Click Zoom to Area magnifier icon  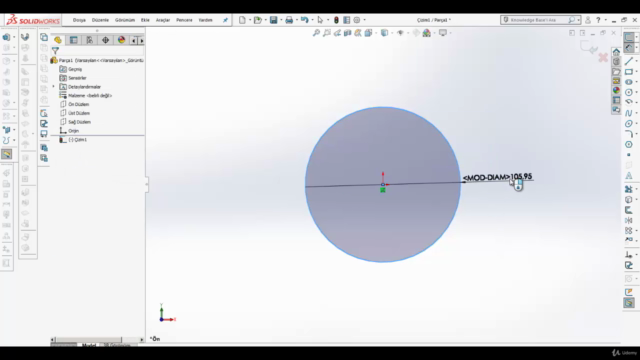coord(327,33)
